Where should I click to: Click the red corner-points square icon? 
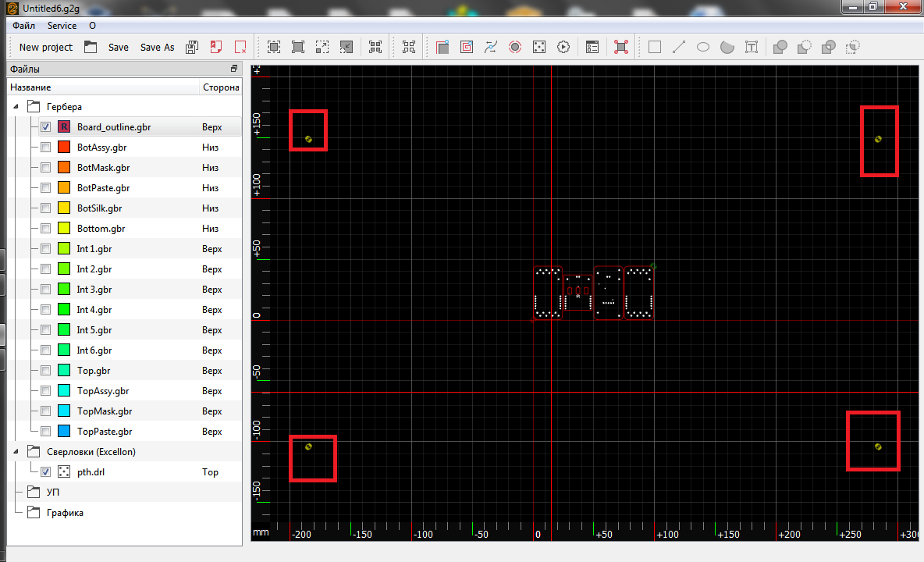tap(621, 47)
